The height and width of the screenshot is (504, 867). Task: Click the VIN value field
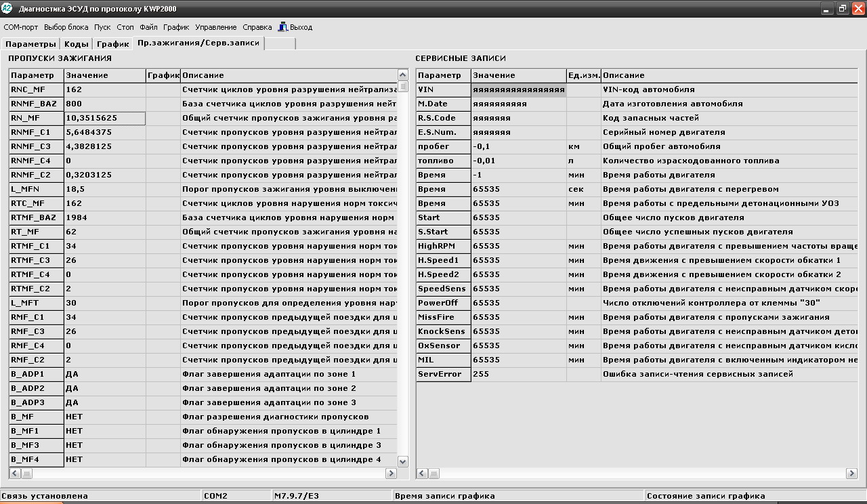point(519,89)
